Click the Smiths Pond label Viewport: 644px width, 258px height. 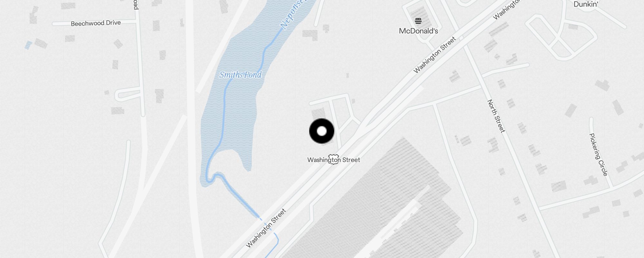241,75
